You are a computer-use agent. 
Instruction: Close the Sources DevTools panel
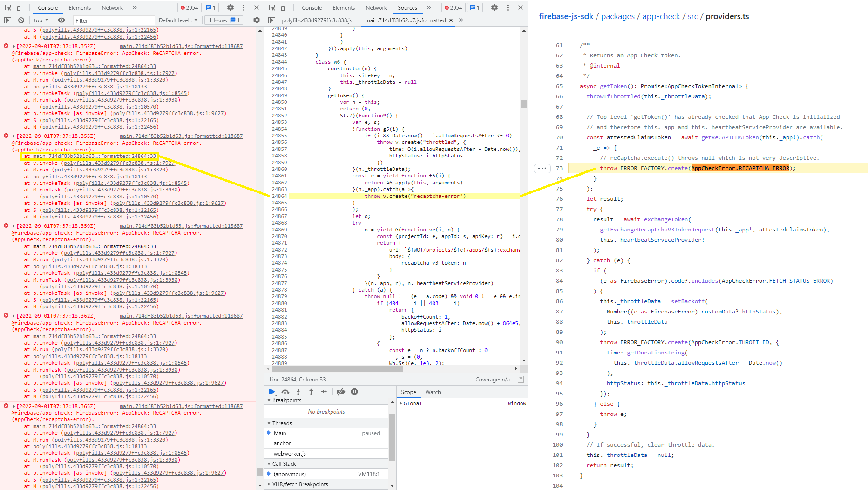click(521, 7)
